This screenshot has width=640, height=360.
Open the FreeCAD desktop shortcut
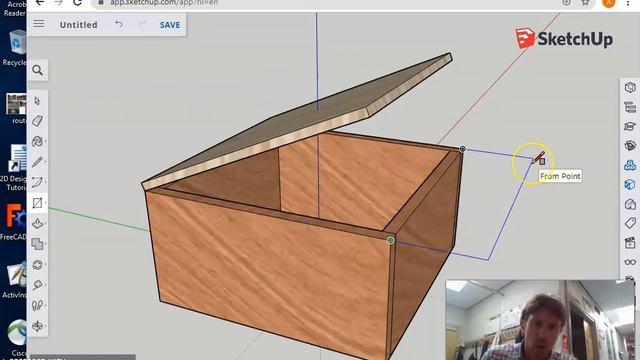[x=14, y=222]
